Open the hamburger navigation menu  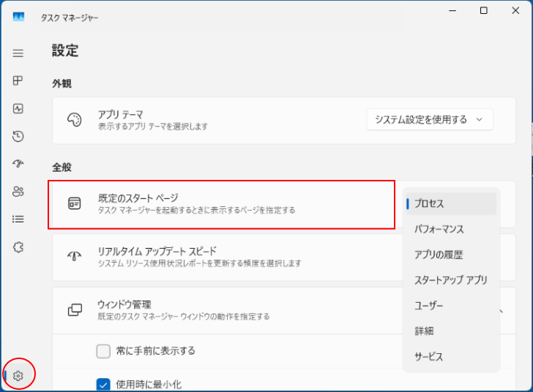pos(18,53)
